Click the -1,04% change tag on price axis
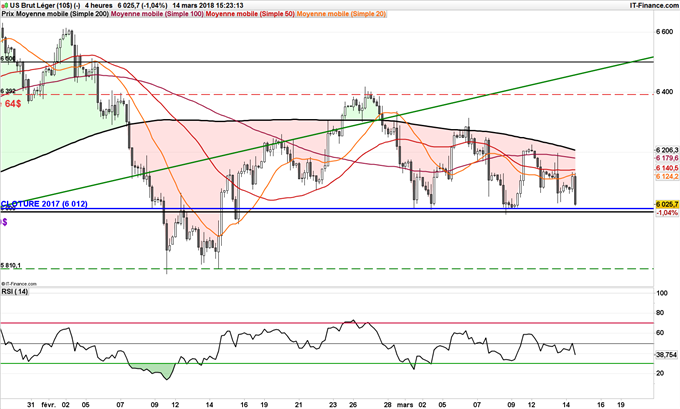 (x=667, y=213)
